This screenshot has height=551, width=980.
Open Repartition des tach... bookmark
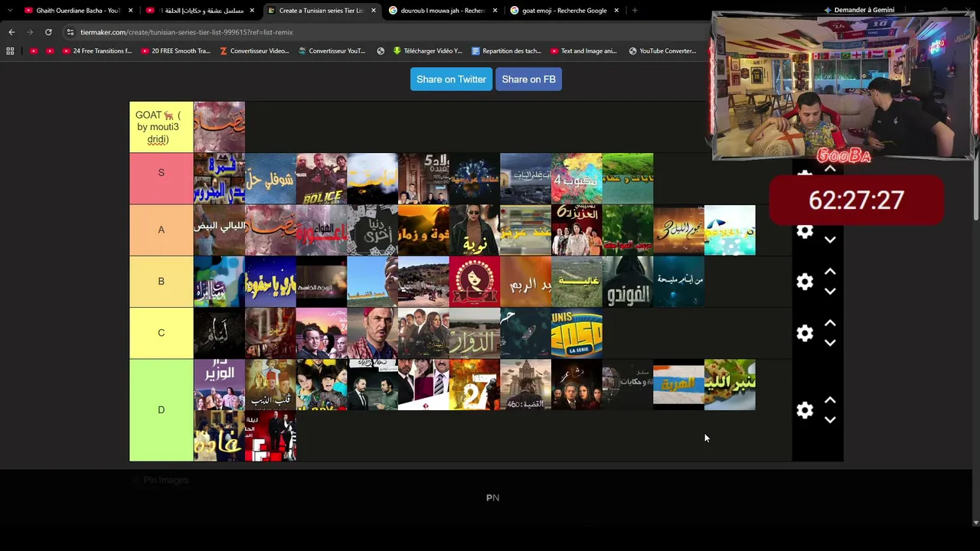click(x=506, y=51)
